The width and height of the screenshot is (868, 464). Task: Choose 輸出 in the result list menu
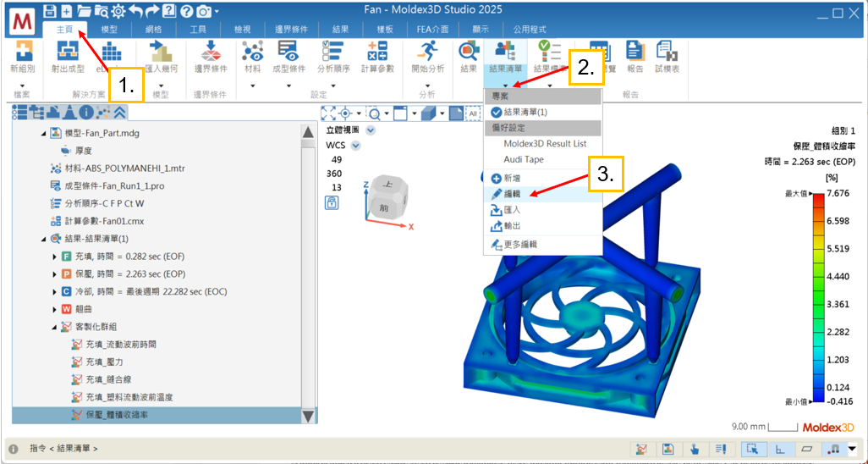coord(542,226)
